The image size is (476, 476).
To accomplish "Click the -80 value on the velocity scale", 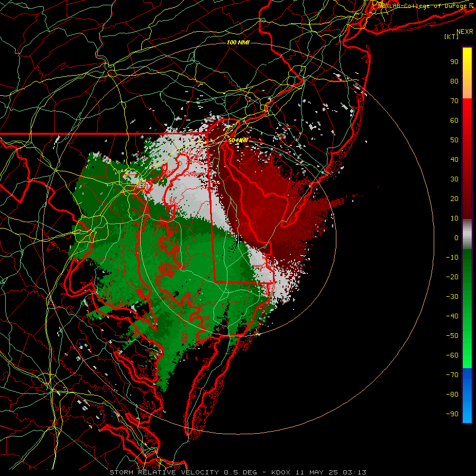I will point(452,395).
